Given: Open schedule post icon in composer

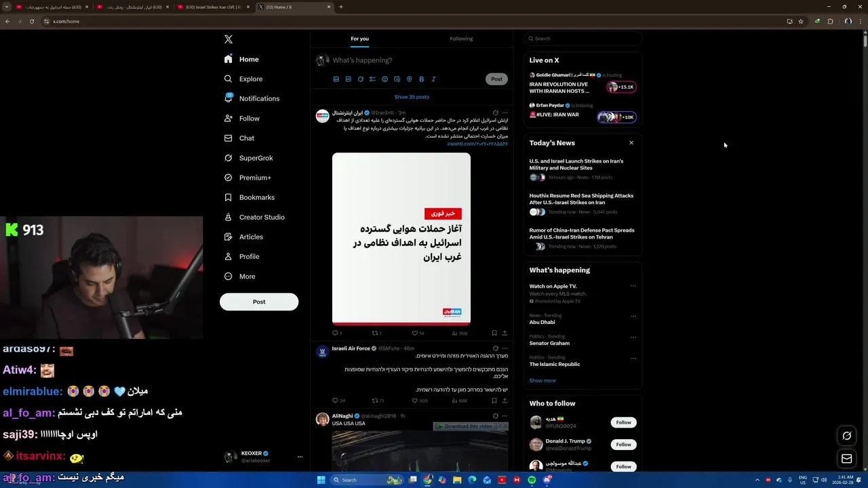Looking at the screenshot, I should 397,79.
